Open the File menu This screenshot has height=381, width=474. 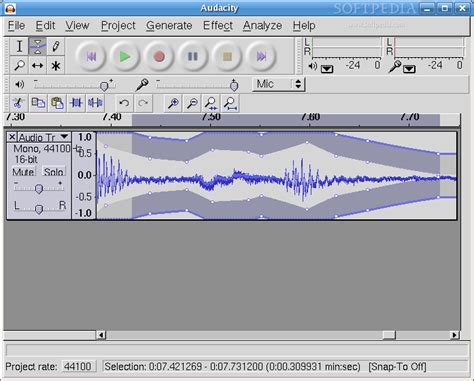click(16, 26)
